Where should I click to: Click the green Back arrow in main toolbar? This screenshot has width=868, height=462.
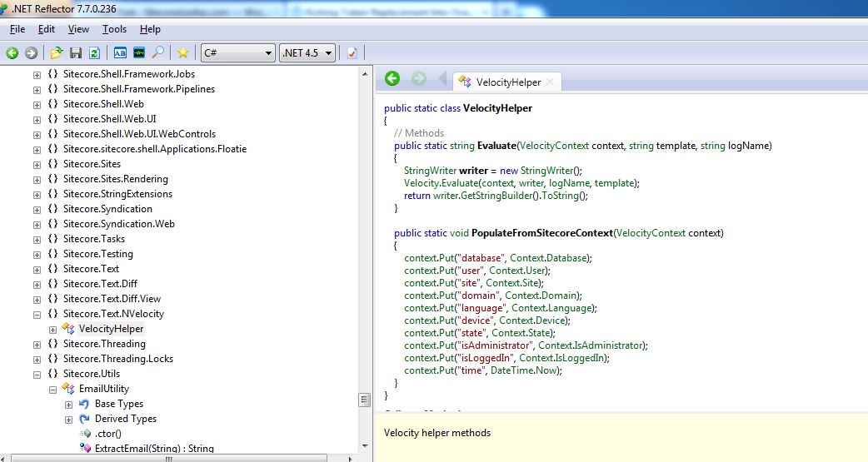click(12, 53)
